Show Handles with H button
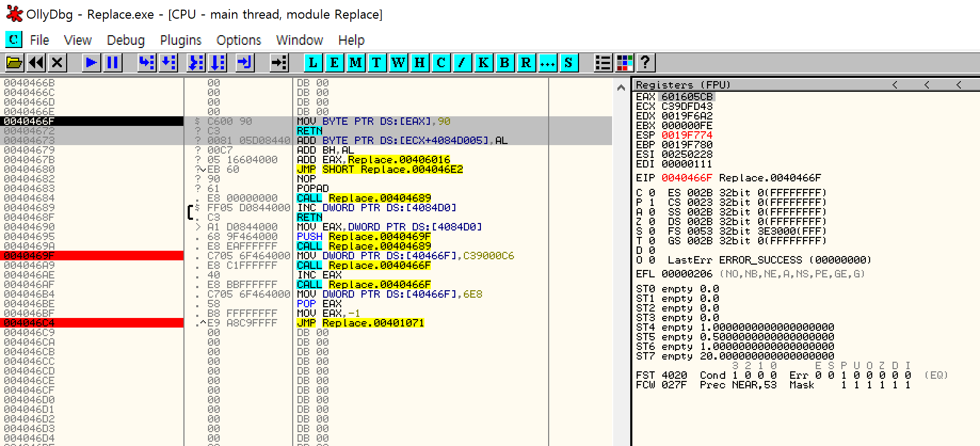The image size is (980, 446). (x=420, y=63)
